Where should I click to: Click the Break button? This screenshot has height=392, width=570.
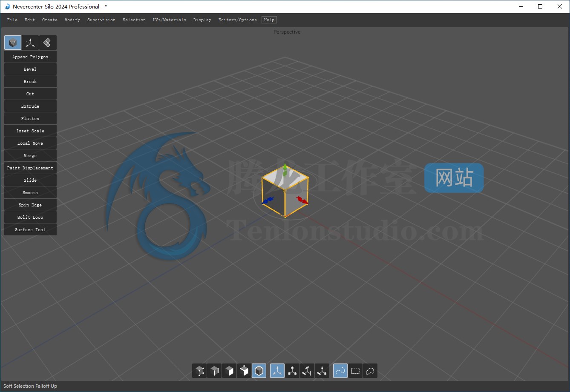pyautogui.click(x=30, y=82)
